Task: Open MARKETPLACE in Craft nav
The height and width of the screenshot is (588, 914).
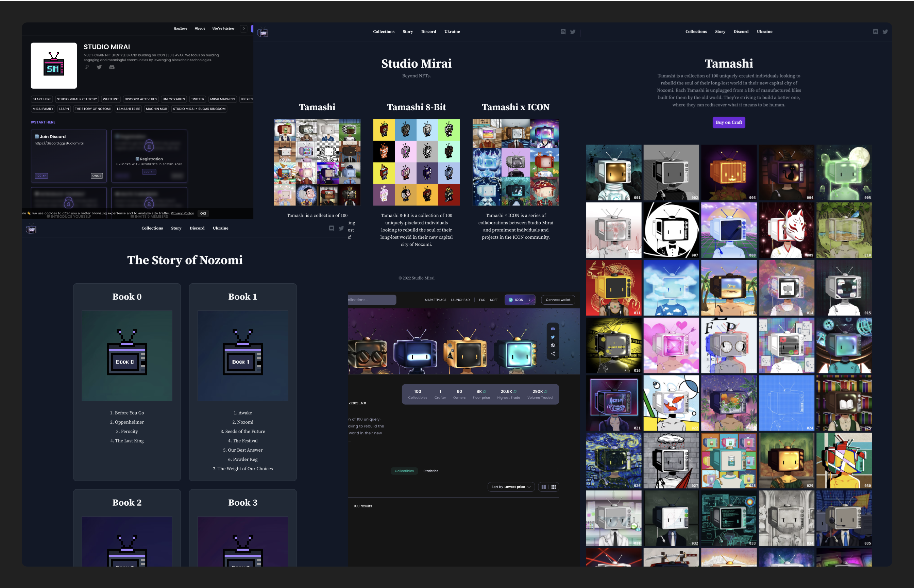Action: 436,300
